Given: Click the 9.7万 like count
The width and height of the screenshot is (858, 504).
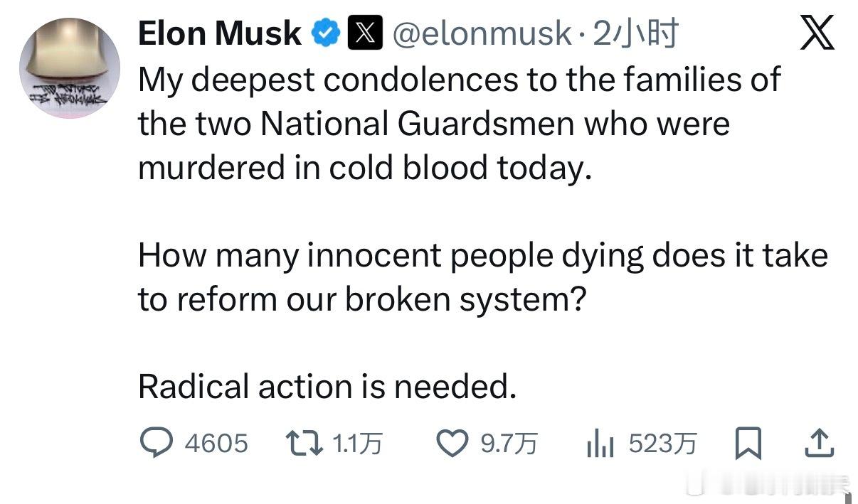Looking at the screenshot, I should click(x=508, y=444).
